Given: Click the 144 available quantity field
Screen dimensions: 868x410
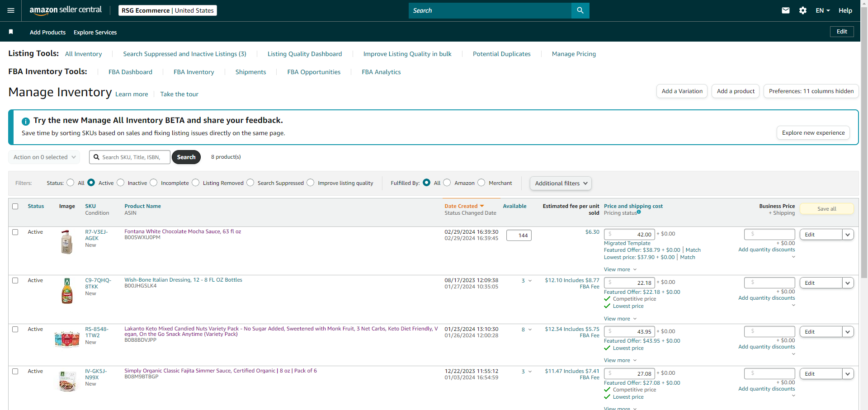Looking at the screenshot, I should pos(519,236).
